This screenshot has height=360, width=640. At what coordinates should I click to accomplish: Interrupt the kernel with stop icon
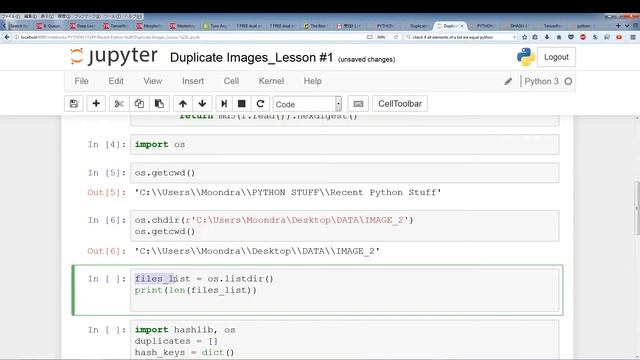pyautogui.click(x=242, y=104)
